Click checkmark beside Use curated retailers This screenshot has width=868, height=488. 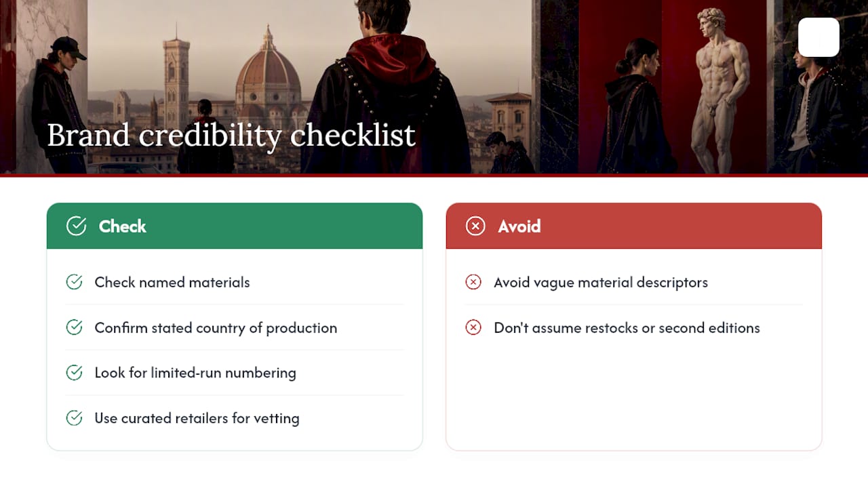75,418
